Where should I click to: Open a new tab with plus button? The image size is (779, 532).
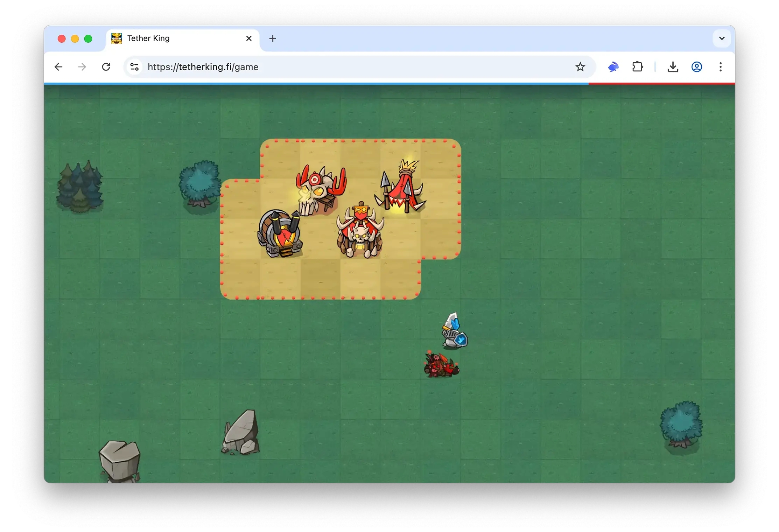point(273,38)
